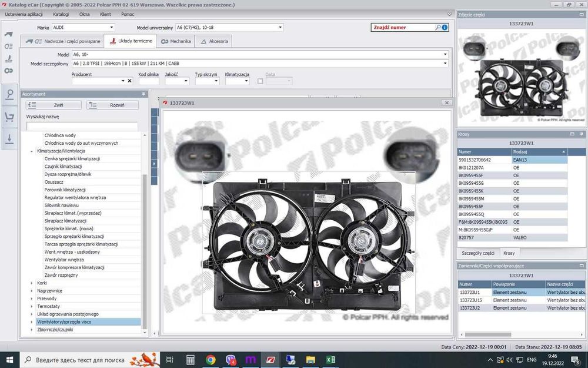588x368 pixels.
Task: Open the Jakość dropdown
Action: point(186,81)
